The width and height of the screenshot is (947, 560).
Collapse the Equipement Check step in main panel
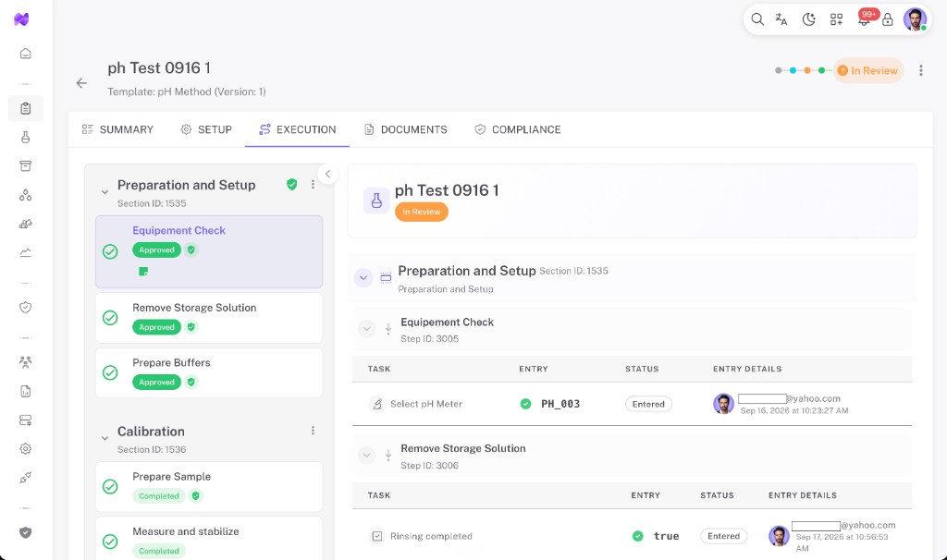coord(366,329)
